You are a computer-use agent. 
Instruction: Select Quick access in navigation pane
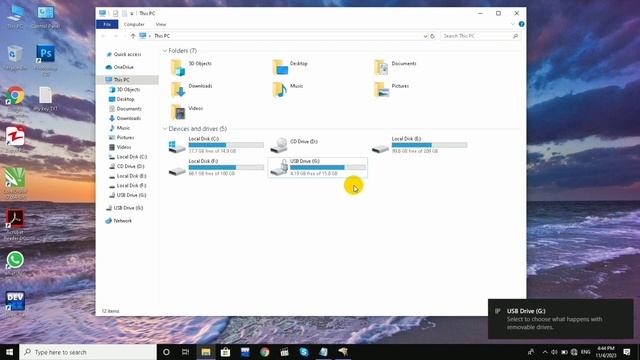(x=124, y=54)
